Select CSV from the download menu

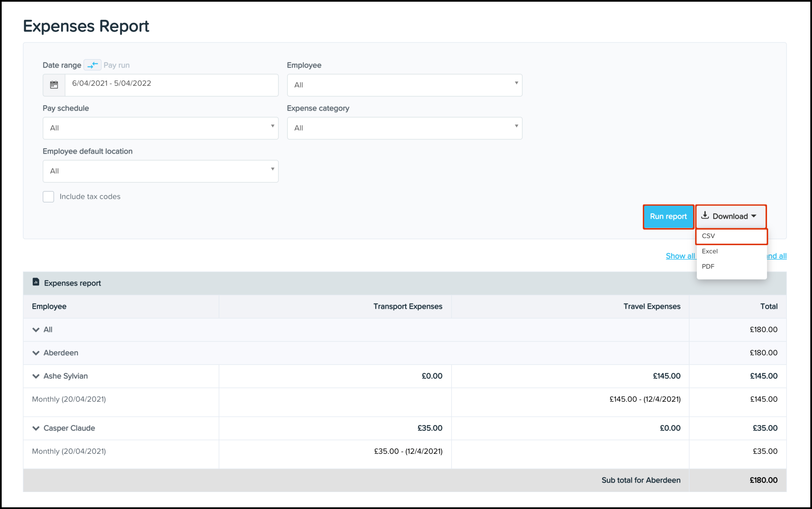point(708,236)
